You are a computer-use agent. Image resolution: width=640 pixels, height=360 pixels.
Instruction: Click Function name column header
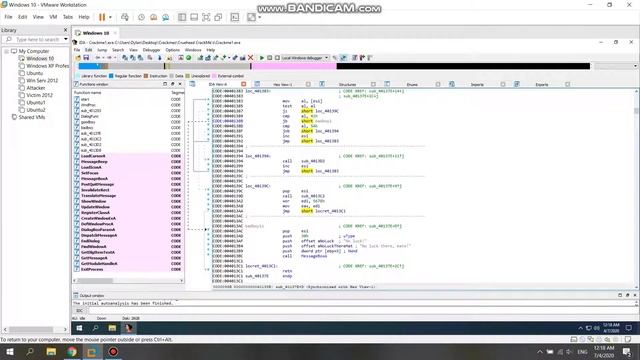(x=88, y=93)
